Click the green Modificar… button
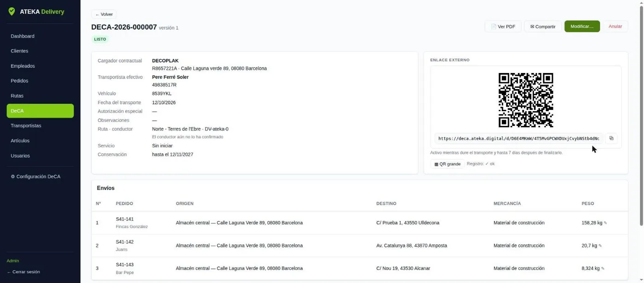644x283 pixels. pos(582,27)
